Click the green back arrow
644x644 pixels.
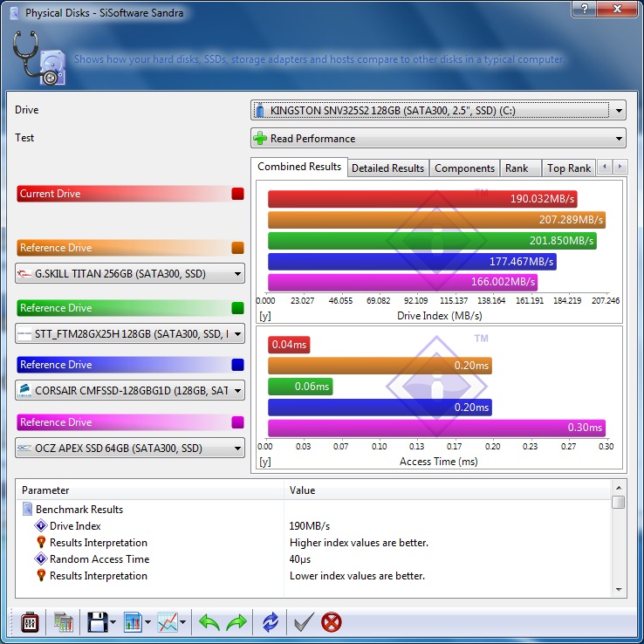tap(209, 623)
